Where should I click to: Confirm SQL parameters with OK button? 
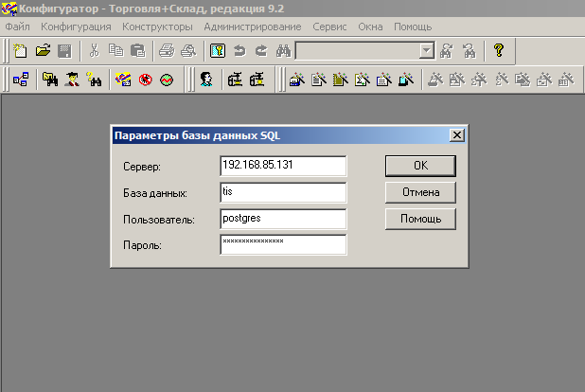point(420,166)
